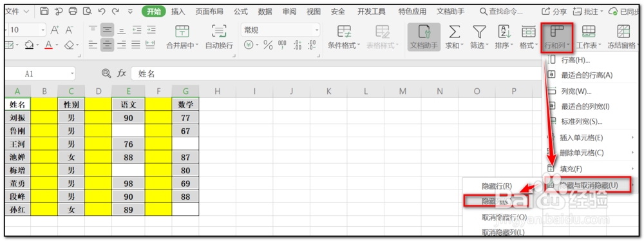Click the zoom magnifier beside fx
This screenshot has height=241, width=644.
(106, 73)
